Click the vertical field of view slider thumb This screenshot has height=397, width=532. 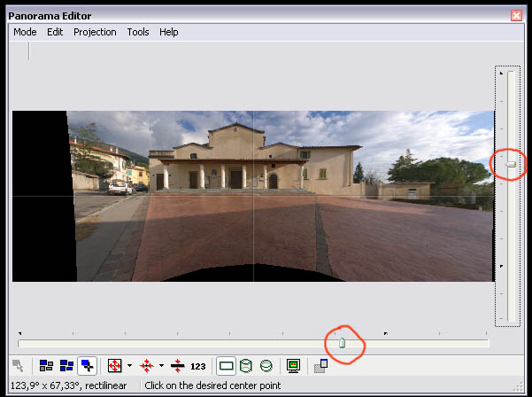511,165
